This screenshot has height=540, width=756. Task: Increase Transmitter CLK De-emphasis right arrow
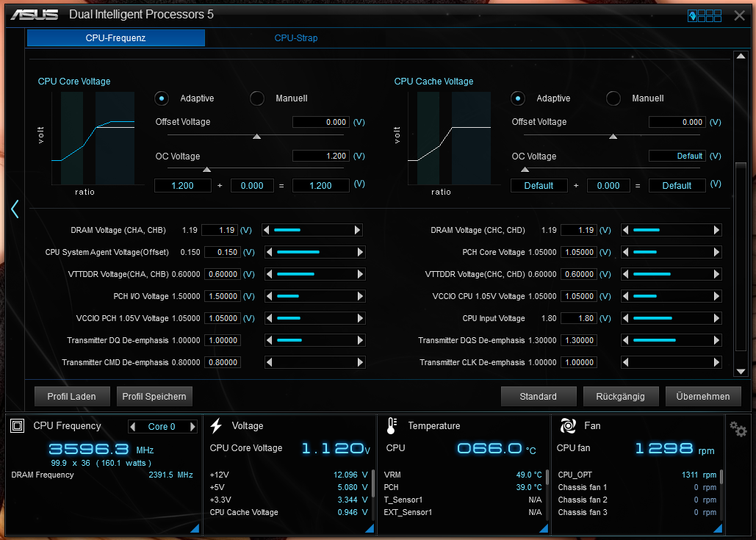tap(716, 363)
